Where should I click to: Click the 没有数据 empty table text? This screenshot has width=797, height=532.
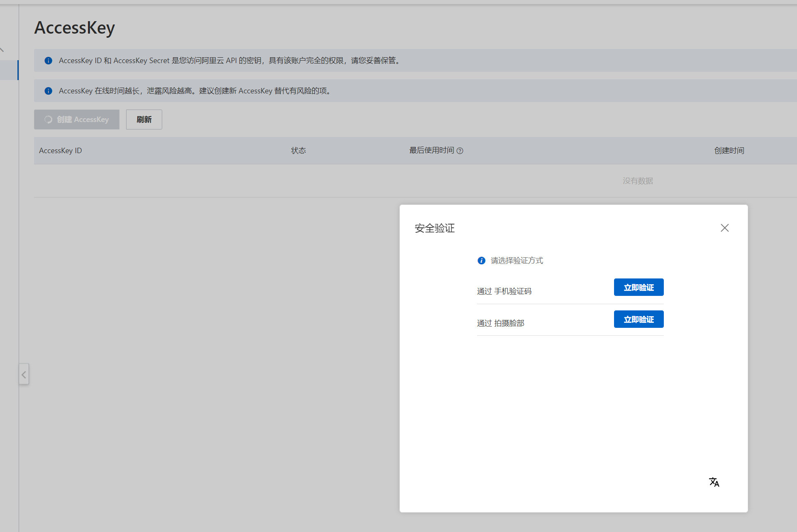point(638,181)
